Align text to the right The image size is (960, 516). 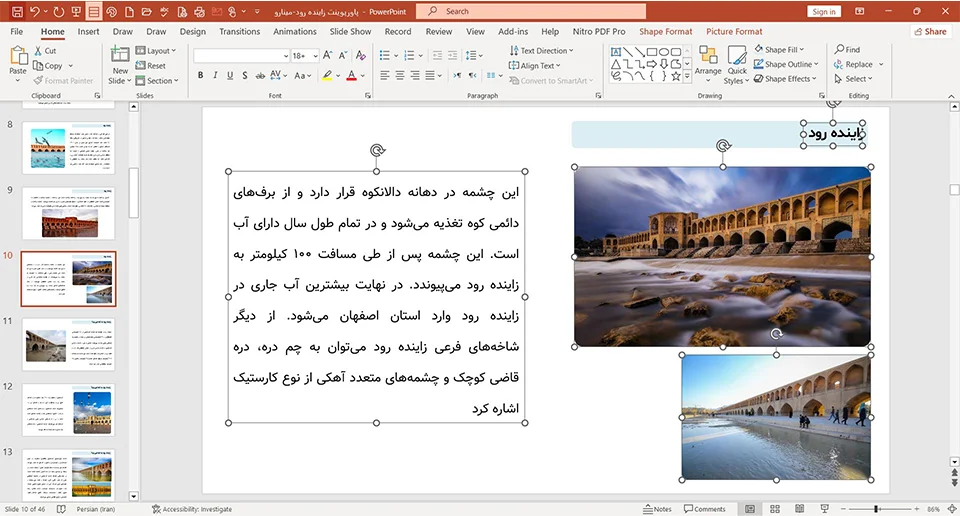point(415,75)
